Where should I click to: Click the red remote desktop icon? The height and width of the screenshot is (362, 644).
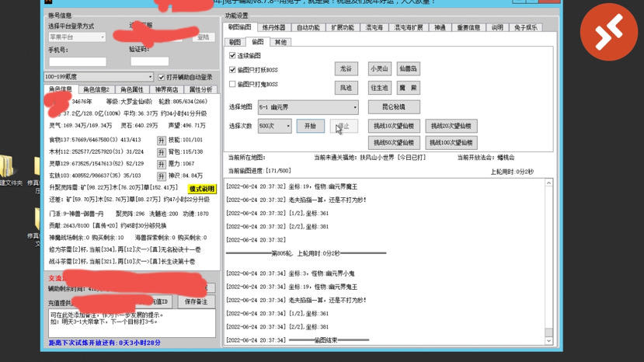click(x=609, y=32)
